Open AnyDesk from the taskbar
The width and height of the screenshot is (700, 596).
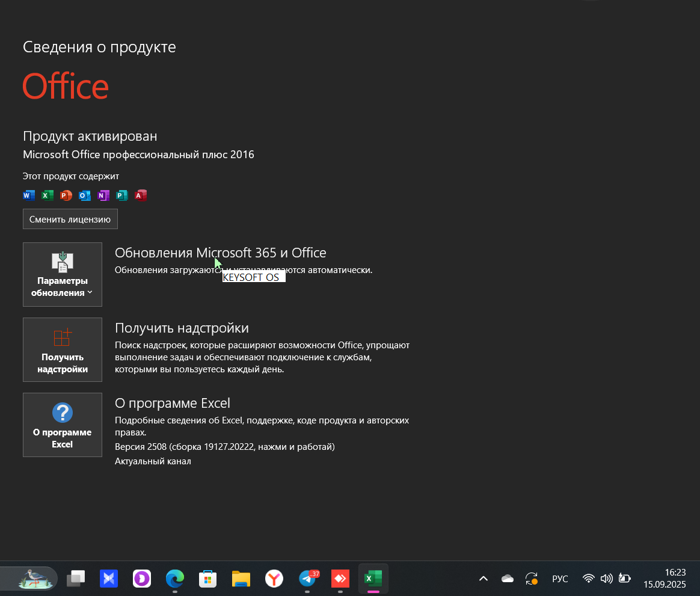340,579
